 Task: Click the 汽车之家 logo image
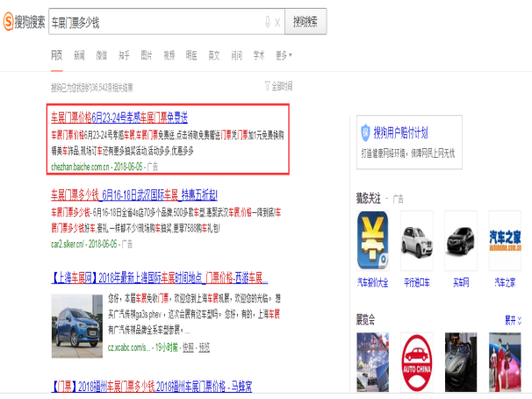[505, 240]
